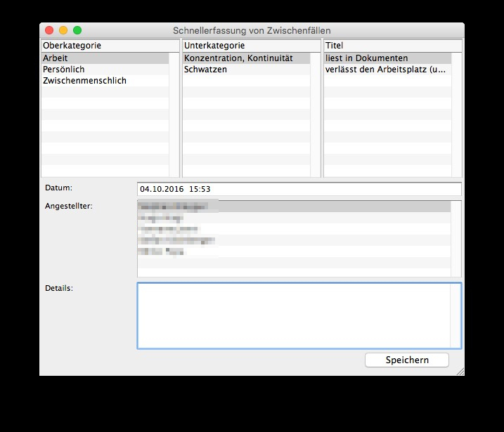
Task: Select 'Arbeit' in Oberkategorie list
Action: [x=104, y=58]
